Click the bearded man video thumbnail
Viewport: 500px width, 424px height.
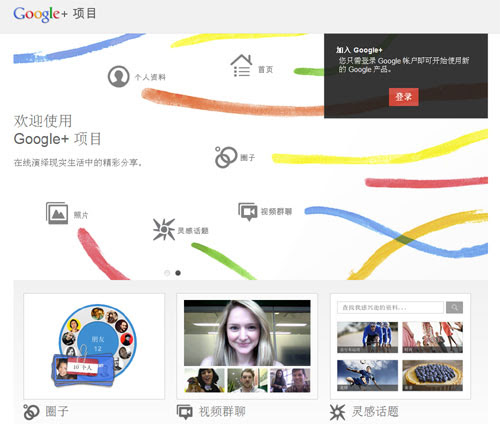pos(247,380)
